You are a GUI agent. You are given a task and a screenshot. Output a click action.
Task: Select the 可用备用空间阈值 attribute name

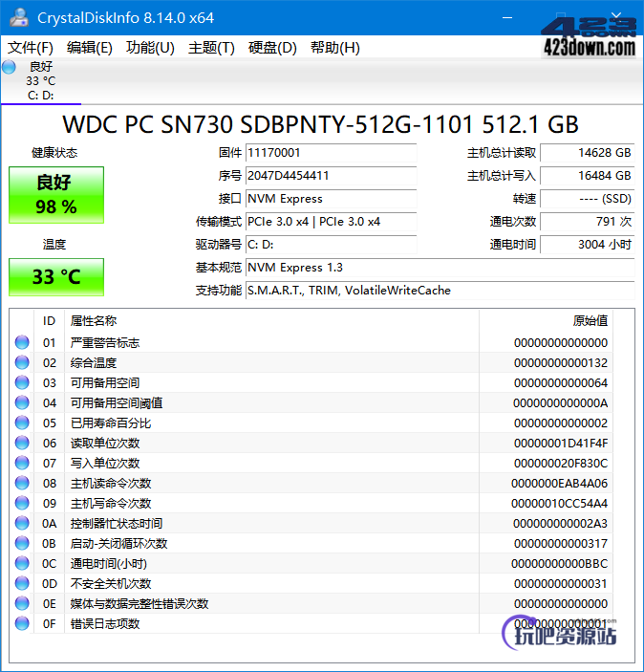[x=117, y=403]
